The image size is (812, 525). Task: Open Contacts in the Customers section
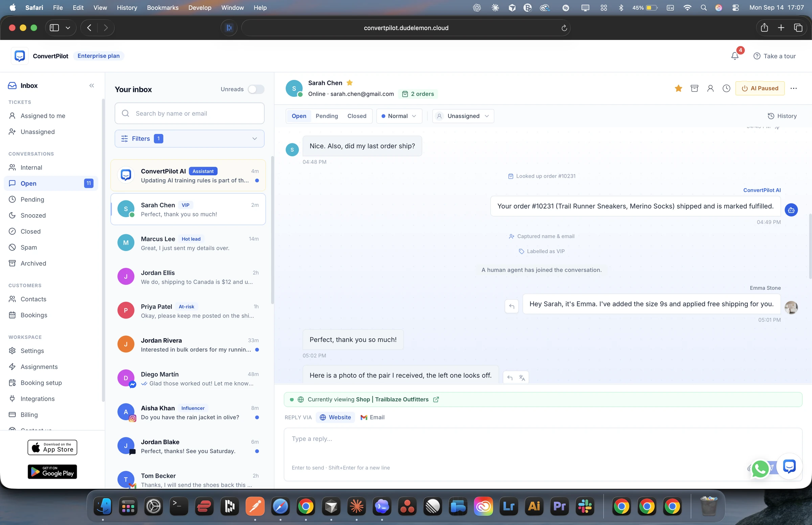click(x=51, y=299)
